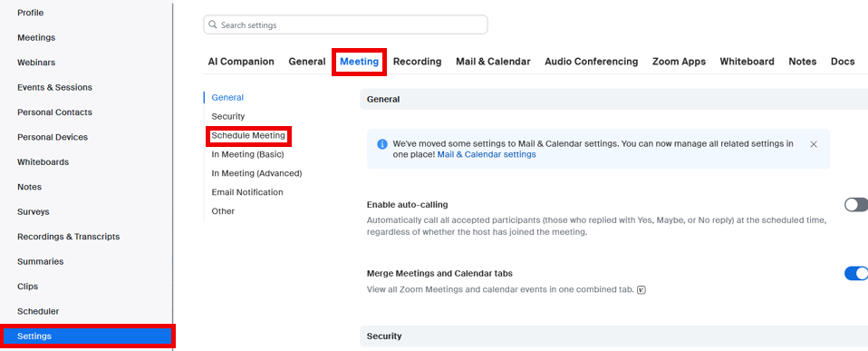
Task: Open Recordings & Transcripts page
Action: [x=69, y=236]
